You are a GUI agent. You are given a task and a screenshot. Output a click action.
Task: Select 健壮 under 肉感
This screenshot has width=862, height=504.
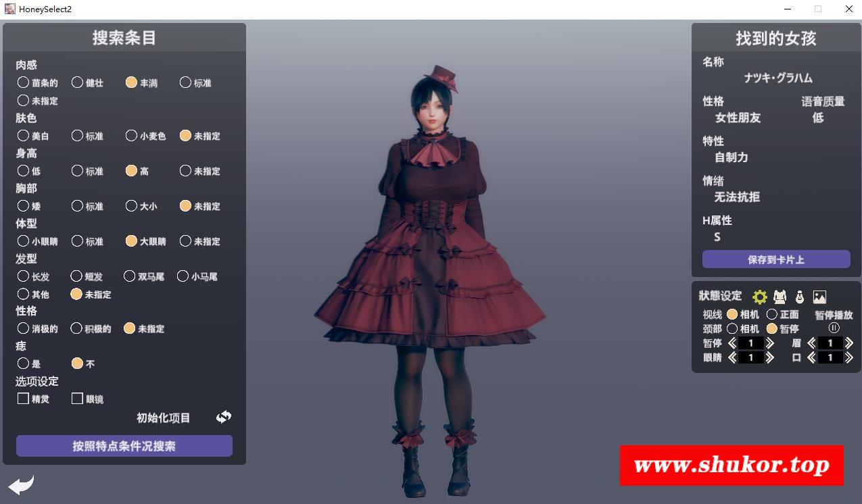click(77, 82)
